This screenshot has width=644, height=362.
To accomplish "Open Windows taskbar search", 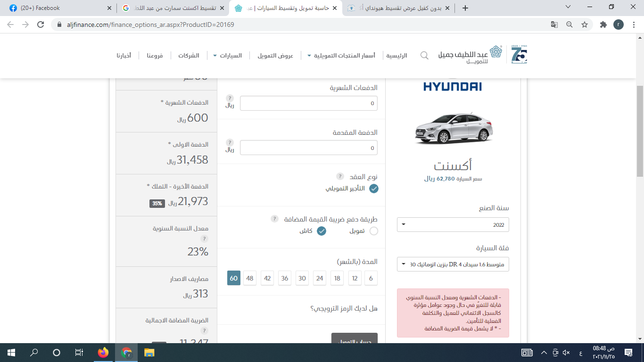I will click(x=34, y=353).
